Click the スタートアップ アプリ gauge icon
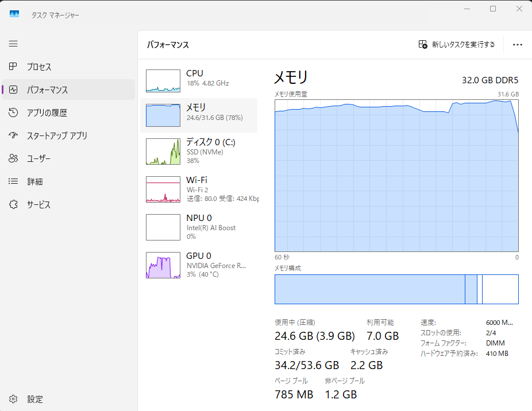532x411 pixels. pyautogui.click(x=13, y=135)
